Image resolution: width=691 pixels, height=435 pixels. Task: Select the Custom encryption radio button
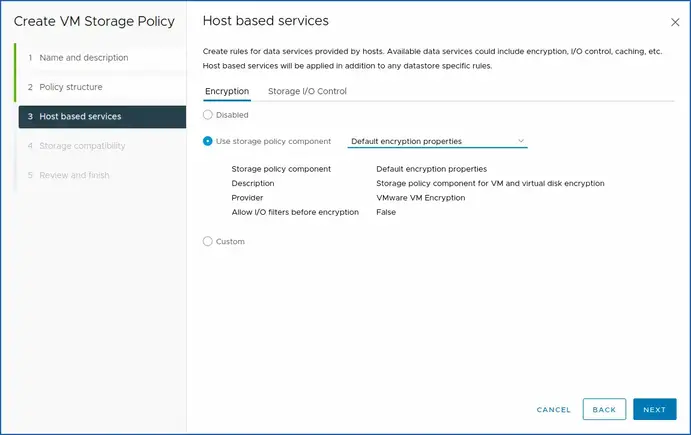pyautogui.click(x=208, y=241)
